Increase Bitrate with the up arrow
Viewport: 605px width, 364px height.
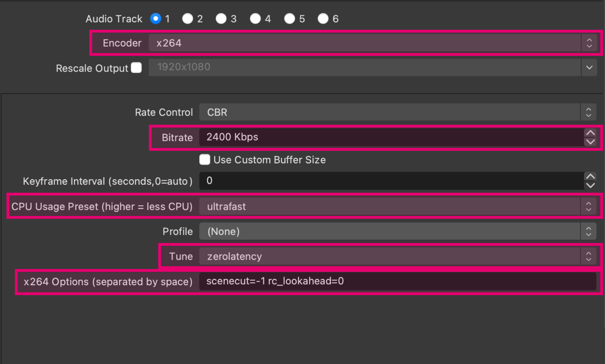pyautogui.click(x=590, y=133)
